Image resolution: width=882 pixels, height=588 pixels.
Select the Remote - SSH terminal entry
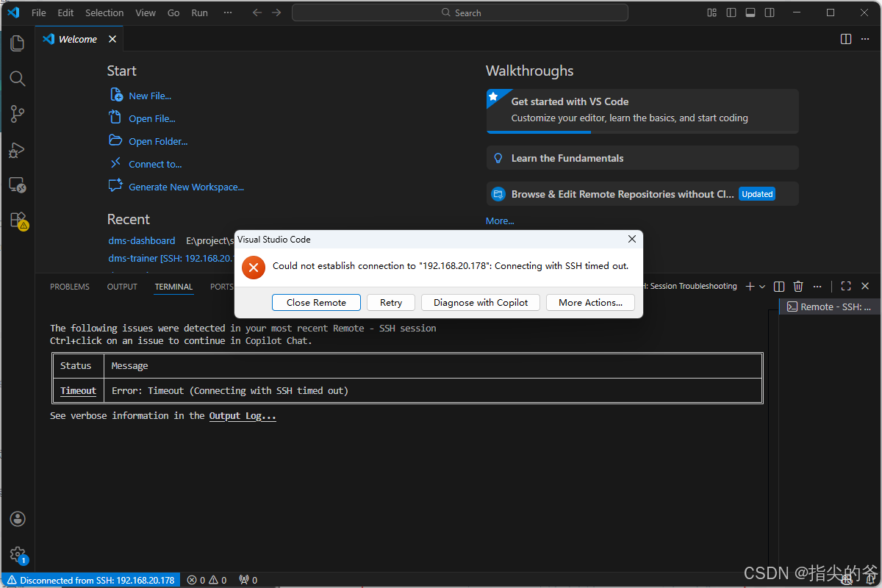point(829,306)
